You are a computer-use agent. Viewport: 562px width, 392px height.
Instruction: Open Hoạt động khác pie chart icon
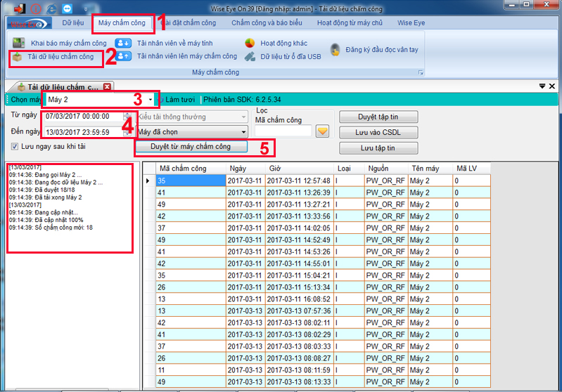250,44
